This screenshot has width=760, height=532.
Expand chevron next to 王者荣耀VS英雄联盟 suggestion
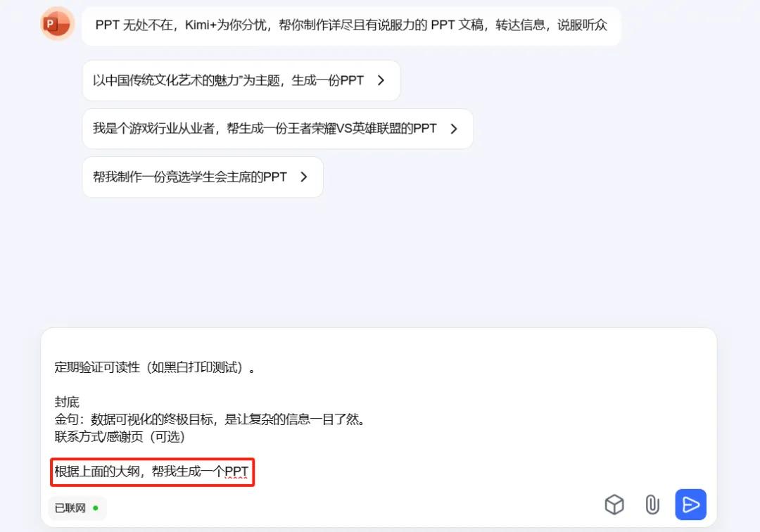pyautogui.click(x=454, y=128)
